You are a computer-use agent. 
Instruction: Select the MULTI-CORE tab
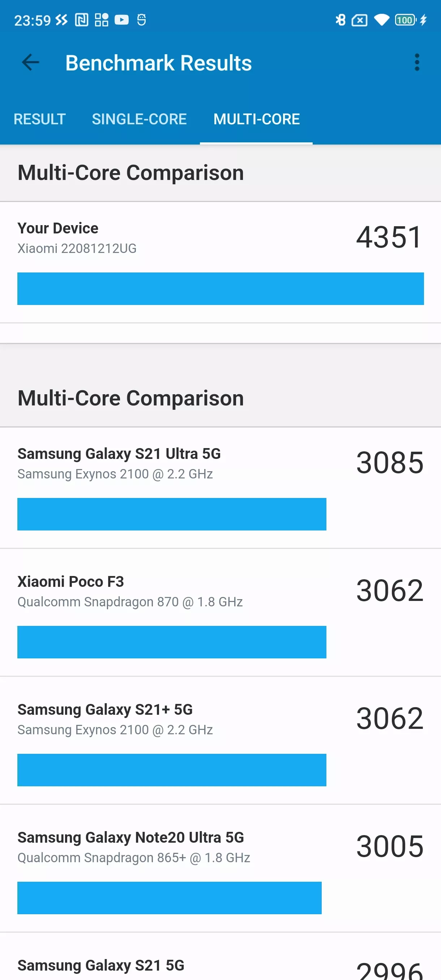pyautogui.click(x=256, y=119)
